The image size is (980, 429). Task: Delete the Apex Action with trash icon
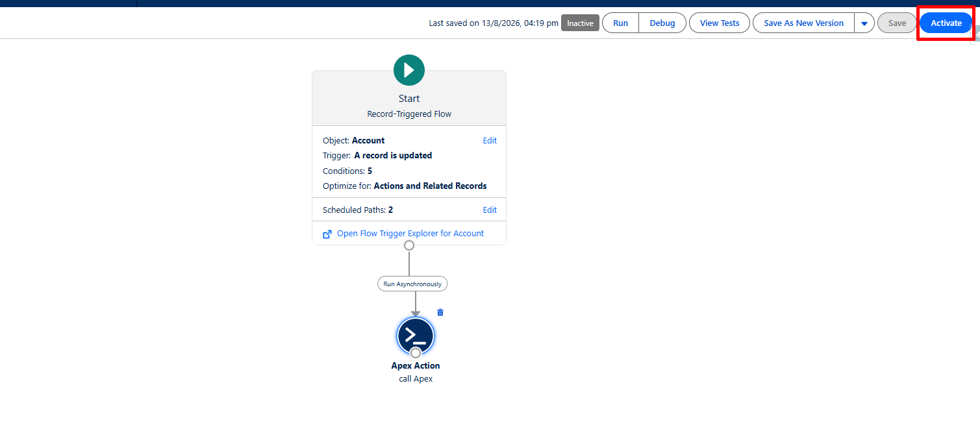440,312
